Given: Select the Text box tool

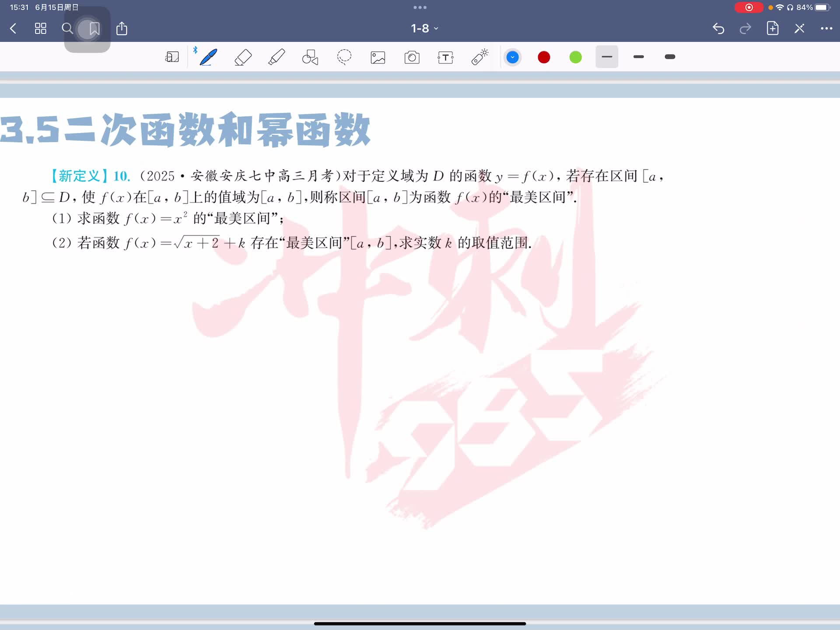Looking at the screenshot, I should pyautogui.click(x=445, y=57).
